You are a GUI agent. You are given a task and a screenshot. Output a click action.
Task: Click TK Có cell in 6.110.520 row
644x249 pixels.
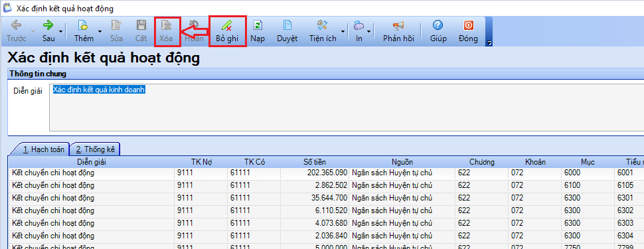click(x=254, y=210)
